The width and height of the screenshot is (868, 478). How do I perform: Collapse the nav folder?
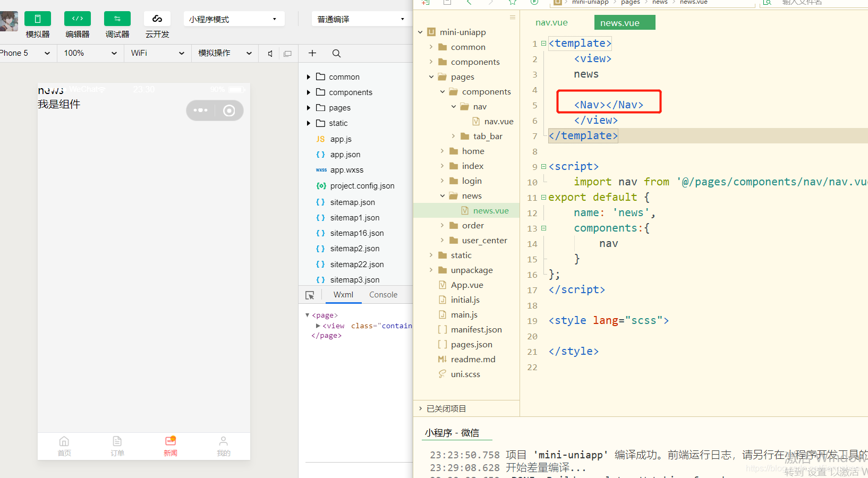tap(453, 107)
